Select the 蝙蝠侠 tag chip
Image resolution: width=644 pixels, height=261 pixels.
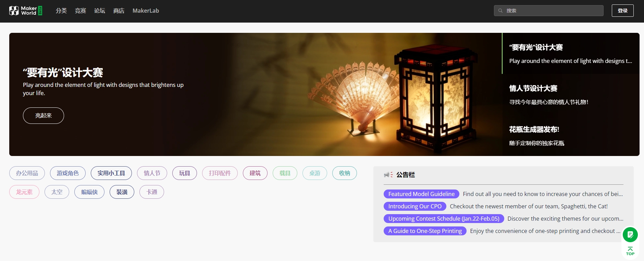pyautogui.click(x=89, y=192)
